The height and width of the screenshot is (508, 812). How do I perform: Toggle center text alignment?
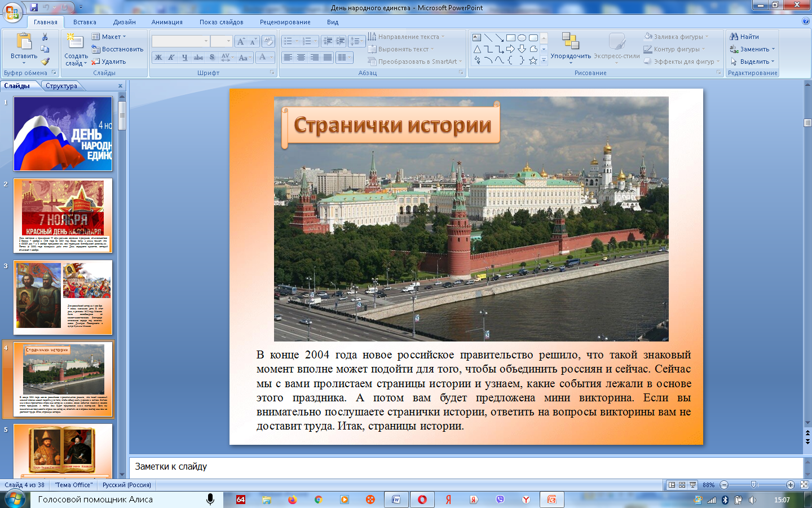[301, 58]
